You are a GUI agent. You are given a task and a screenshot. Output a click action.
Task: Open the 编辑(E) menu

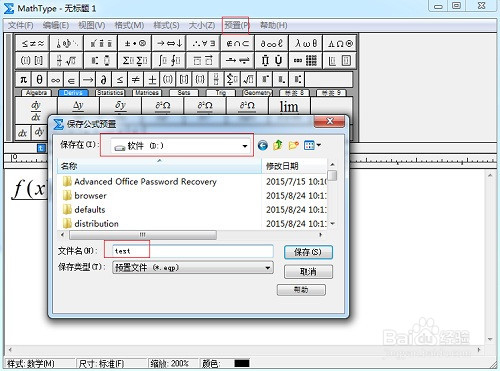coord(56,25)
